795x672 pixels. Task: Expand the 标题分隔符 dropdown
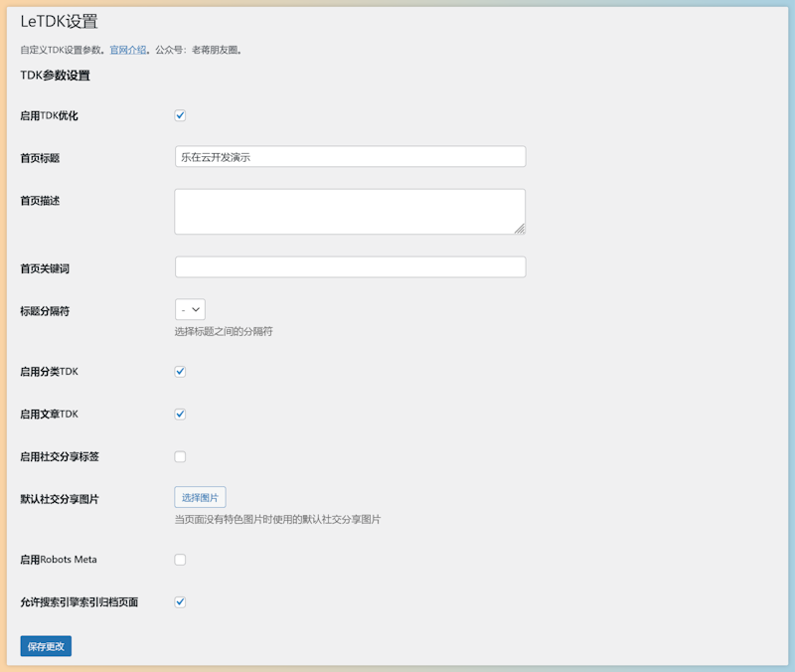click(x=190, y=310)
